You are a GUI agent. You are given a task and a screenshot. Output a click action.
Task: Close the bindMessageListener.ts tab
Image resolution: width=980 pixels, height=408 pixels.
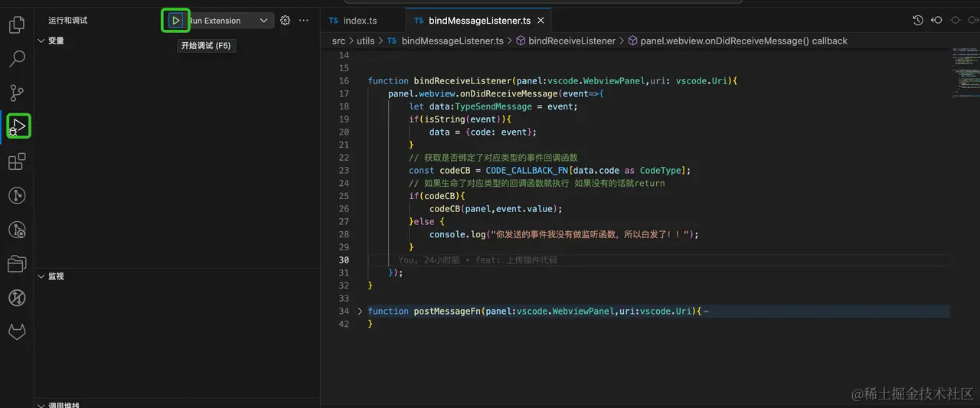541,21
